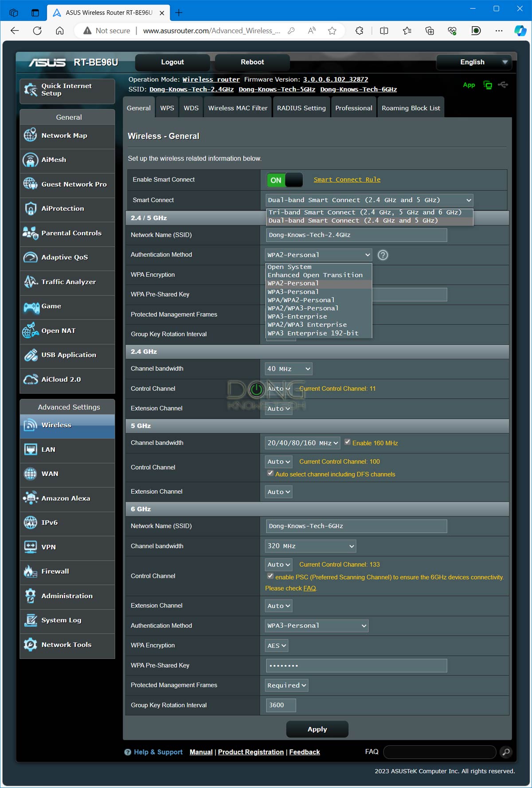Open 5 GHz channel bandwidth dropdown

[x=302, y=443]
